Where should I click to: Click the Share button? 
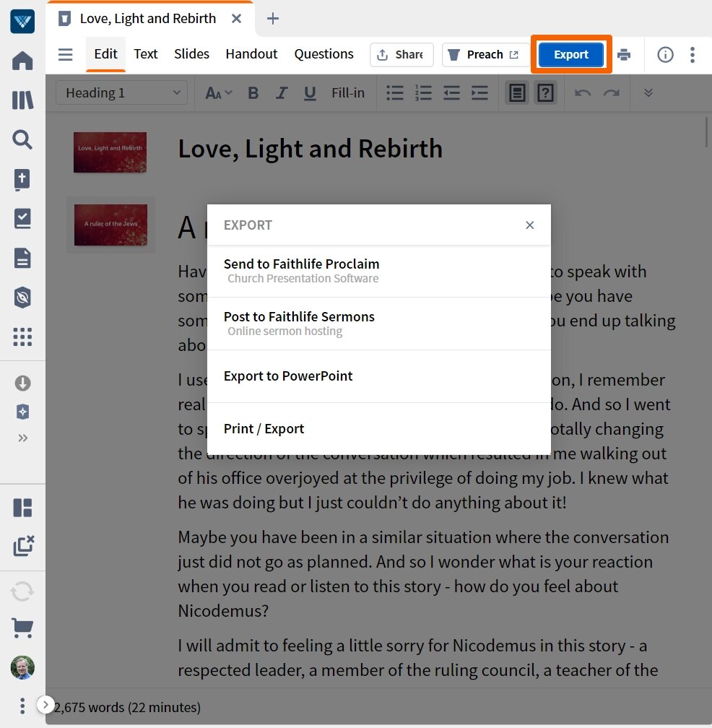401,55
